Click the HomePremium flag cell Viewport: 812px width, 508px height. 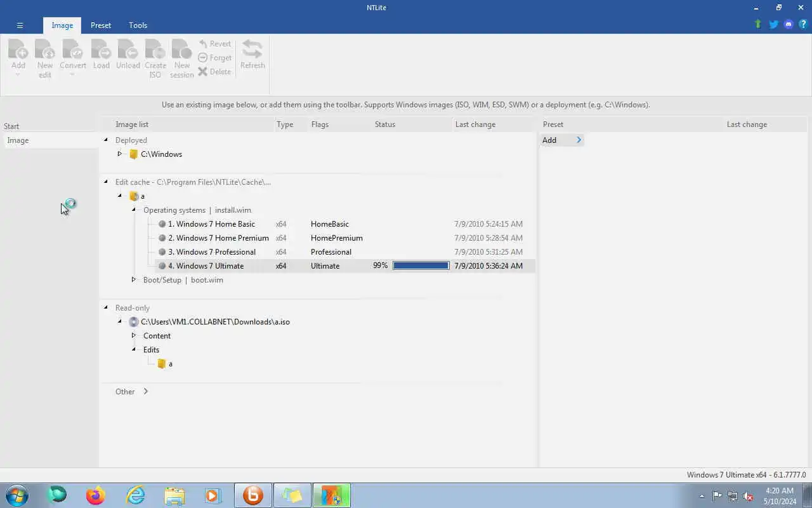click(337, 238)
